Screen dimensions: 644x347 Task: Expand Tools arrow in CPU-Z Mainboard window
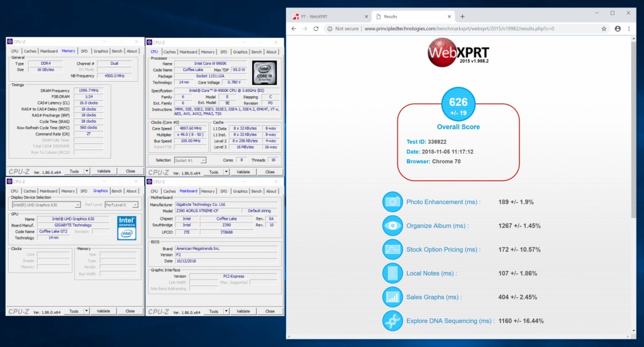226,311
